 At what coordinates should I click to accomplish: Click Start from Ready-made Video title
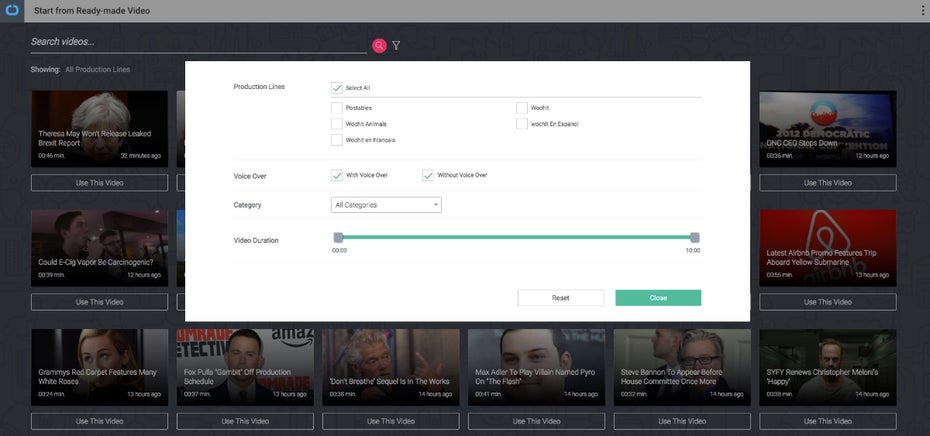click(x=92, y=11)
